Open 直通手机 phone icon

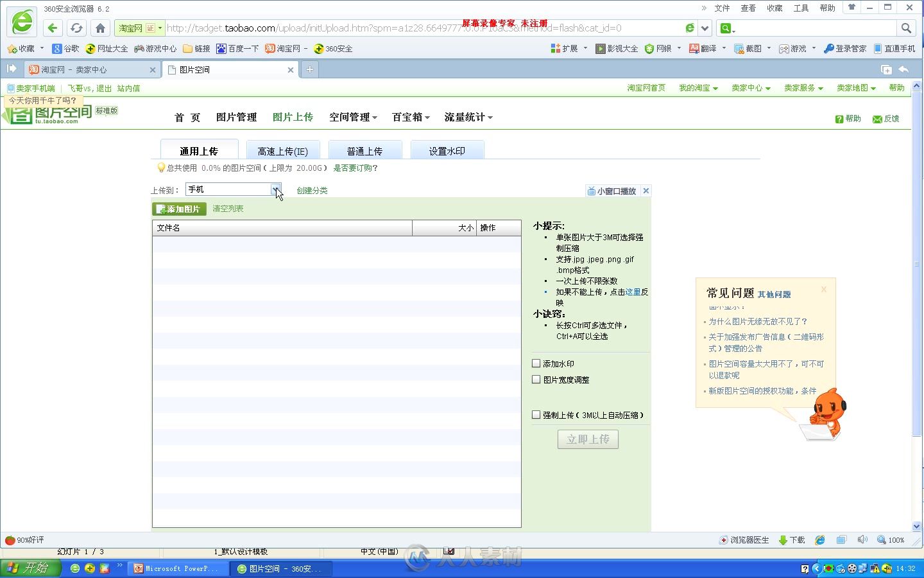tap(894, 49)
